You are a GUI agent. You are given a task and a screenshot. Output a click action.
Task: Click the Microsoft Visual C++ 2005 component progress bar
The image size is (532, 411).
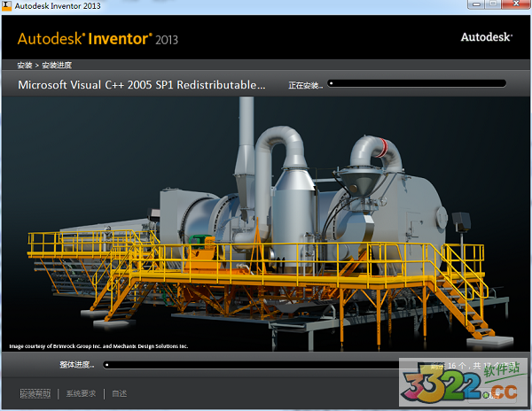coord(417,83)
